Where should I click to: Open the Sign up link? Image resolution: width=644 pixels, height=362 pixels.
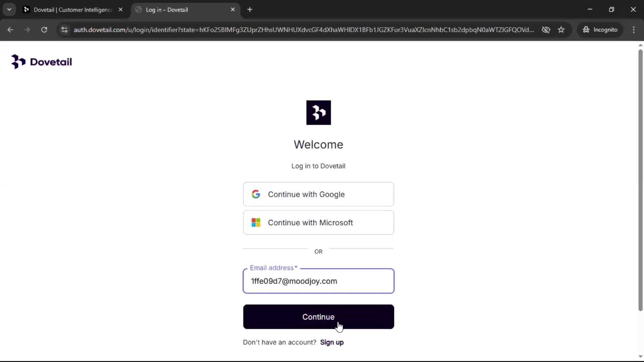pyautogui.click(x=332, y=342)
